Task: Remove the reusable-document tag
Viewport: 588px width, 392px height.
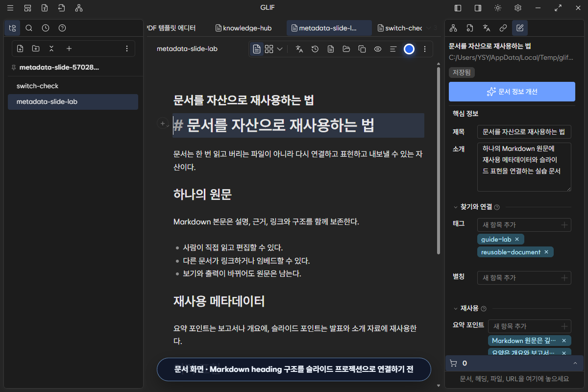Action: coord(546,252)
